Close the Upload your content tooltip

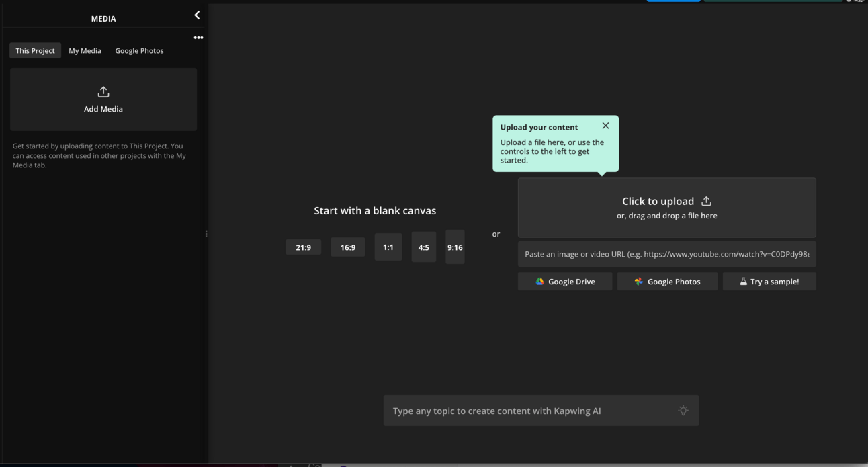pos(605,126)
